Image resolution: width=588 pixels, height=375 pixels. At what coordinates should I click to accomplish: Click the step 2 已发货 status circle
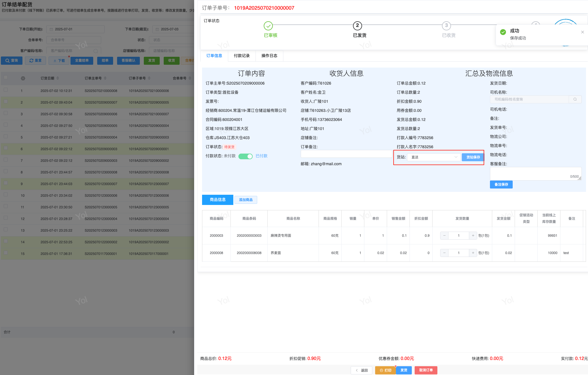(357, 26)
